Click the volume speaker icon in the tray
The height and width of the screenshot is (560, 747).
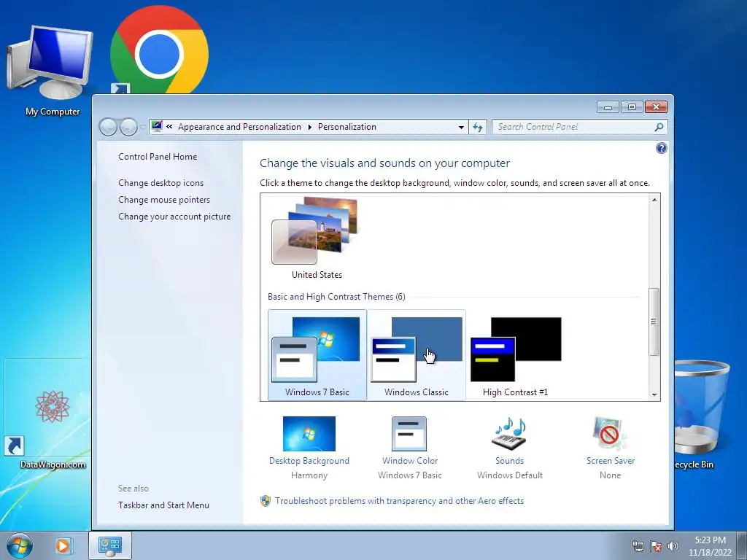673,546
